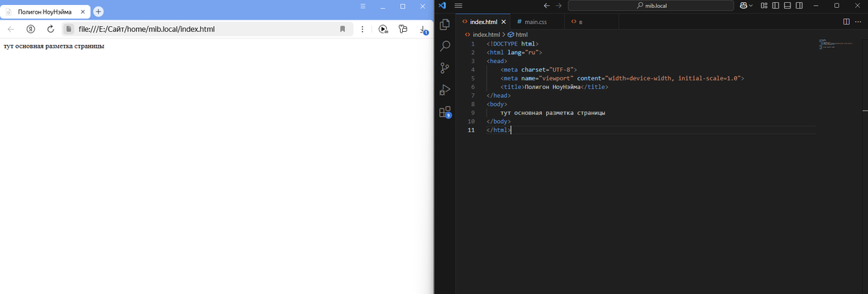Open the Copilot dropdown arrow in VS Code
This screenshot has width=868, height=294.
coord(751,5)
